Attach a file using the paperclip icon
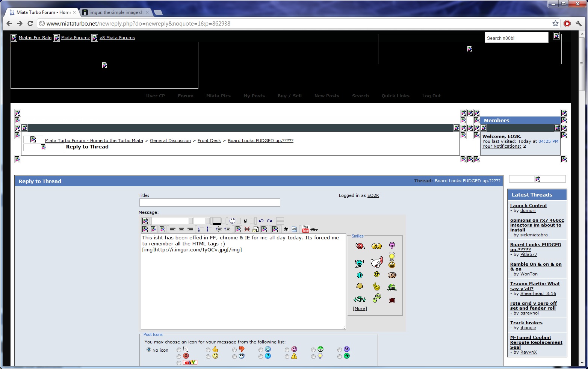Screen dimensions: 588x369 (x=245, y=221)
